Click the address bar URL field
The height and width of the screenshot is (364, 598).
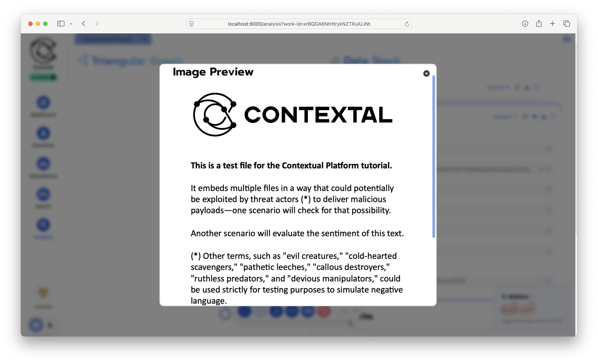click(x=298, y=24)
